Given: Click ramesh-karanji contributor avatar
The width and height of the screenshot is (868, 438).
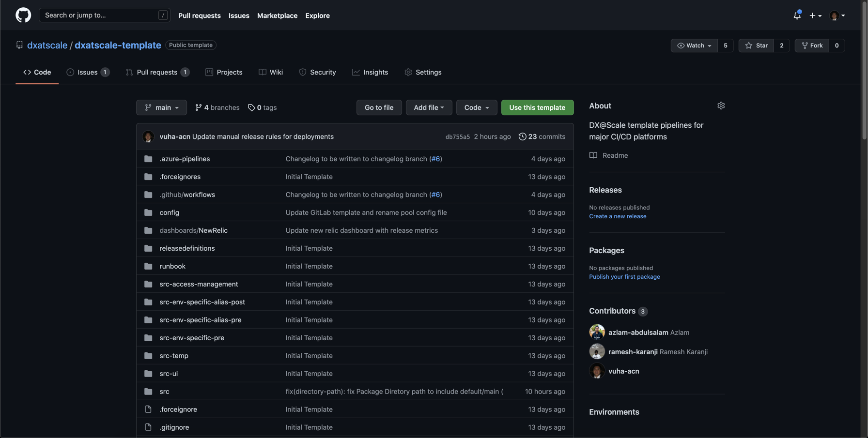Looking at the screenshot, I should (597, 351).
